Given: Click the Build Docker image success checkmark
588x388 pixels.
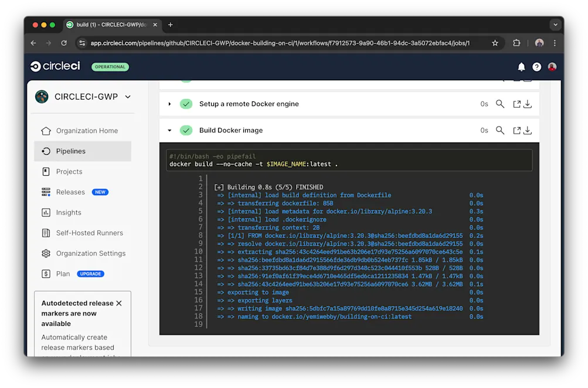Looking at the screenshot, I should tap(186, 130).
